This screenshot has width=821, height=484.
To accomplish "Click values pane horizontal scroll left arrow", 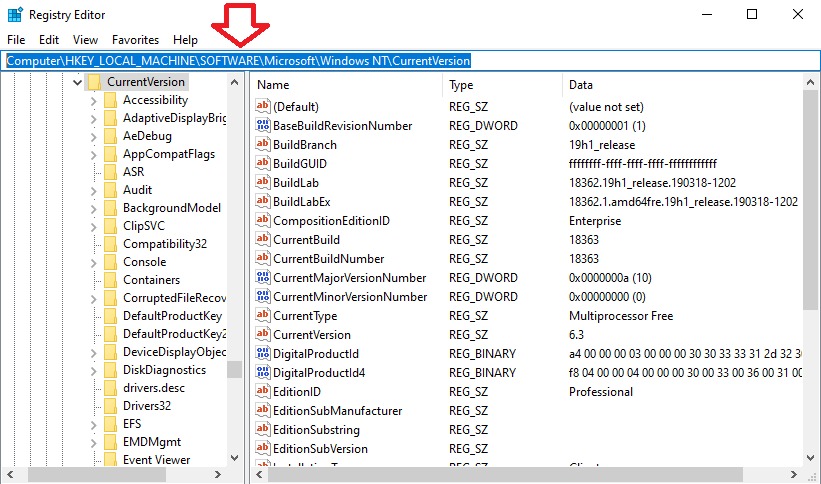I will [x=260, y=475].
